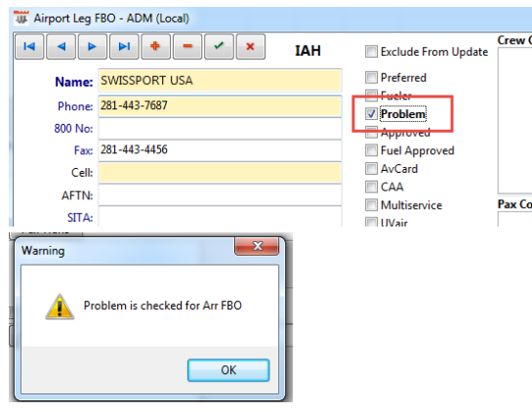Save changes with green checkmark
Screen dimensions: 532x412
[219, 47]
